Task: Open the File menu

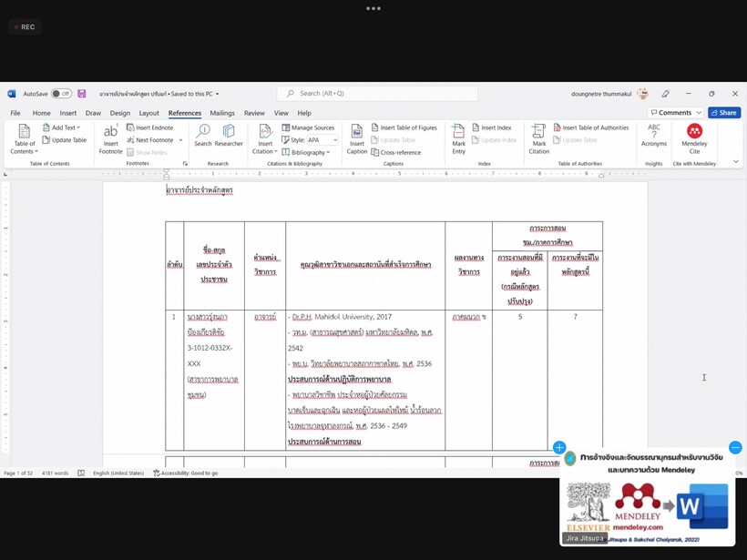Action: point(15,113)
